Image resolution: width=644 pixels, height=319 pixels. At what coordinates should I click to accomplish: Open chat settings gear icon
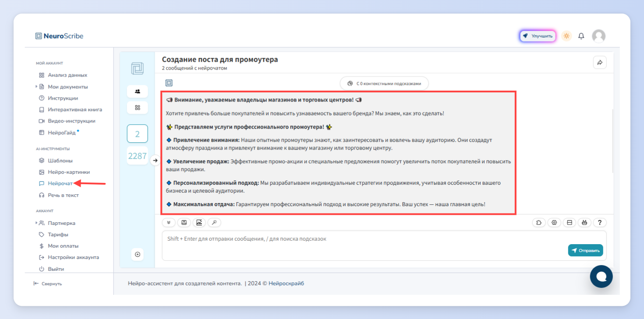click(554, 222)
